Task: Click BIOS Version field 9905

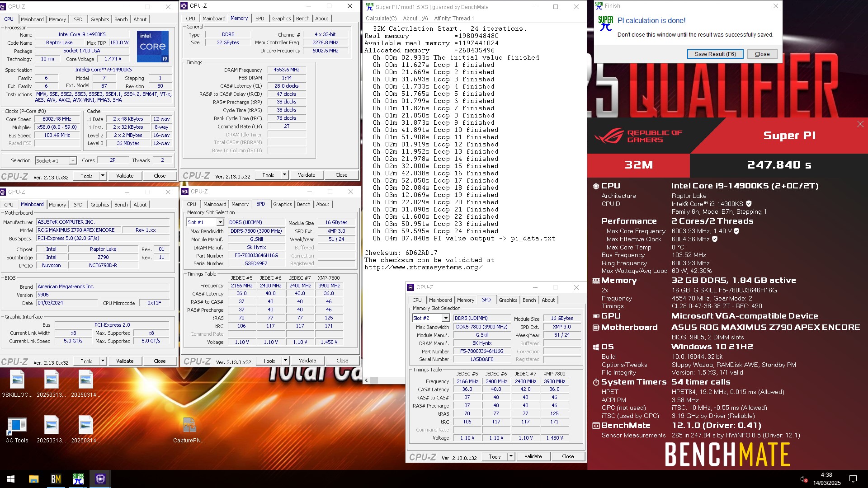Action: click(x=103, y=295)
